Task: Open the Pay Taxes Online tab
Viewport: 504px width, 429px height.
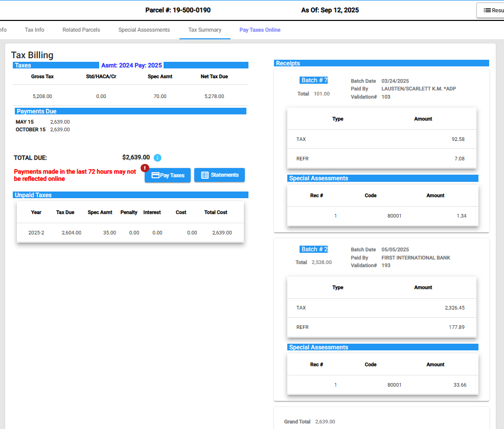Action: 260,30
